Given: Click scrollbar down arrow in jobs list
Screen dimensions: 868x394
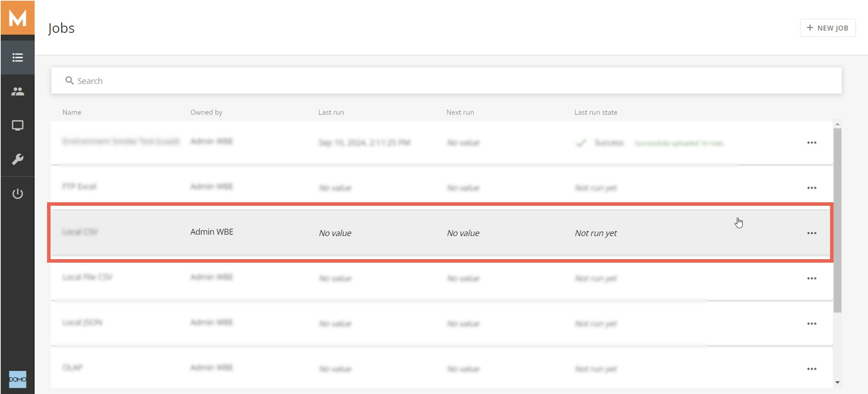Looking at the screenshot, I should [837, 382].
